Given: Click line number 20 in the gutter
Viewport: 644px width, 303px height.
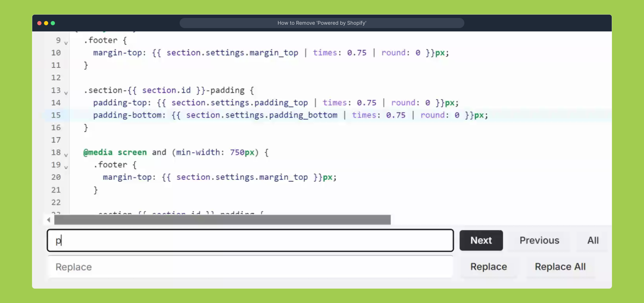Looking at the screenshot, I should pos(56,177).
